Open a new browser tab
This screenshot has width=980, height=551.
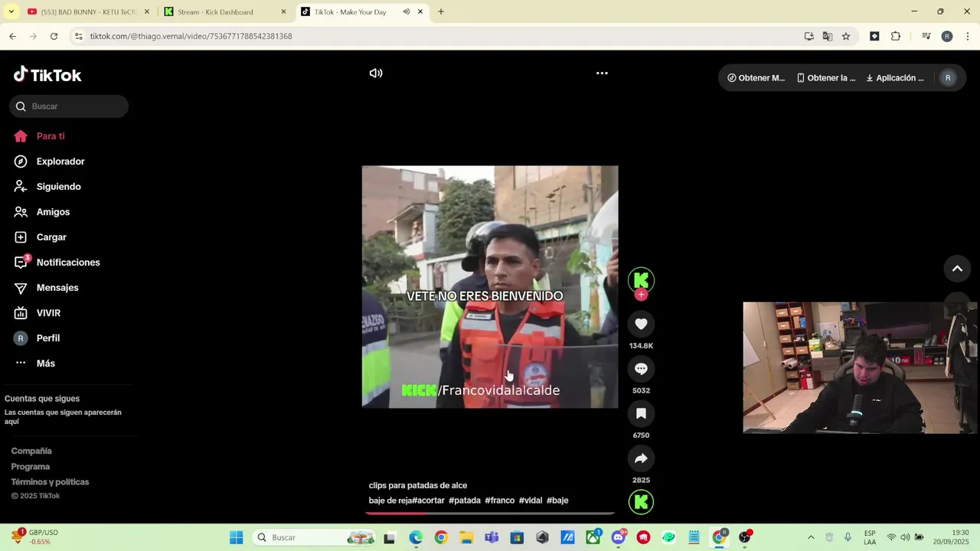tap(441, 12)
